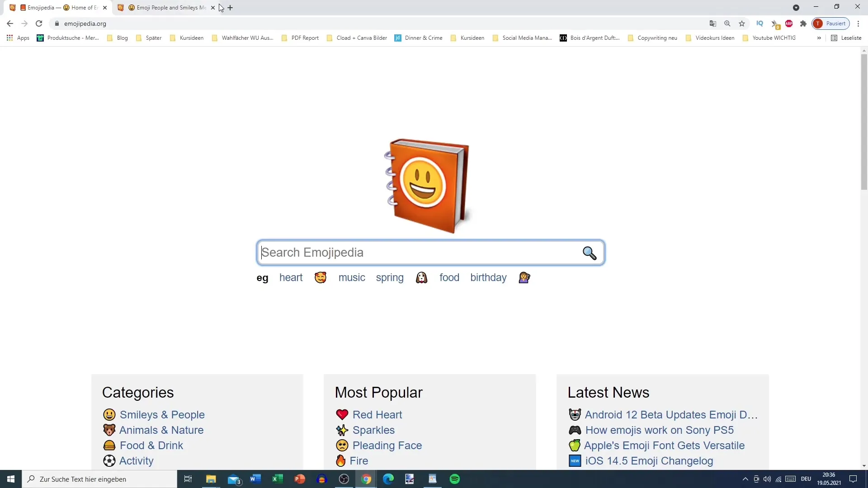868x488 pixels.
Task: Click the sparkles emoji icon
Action: point(342,430)
